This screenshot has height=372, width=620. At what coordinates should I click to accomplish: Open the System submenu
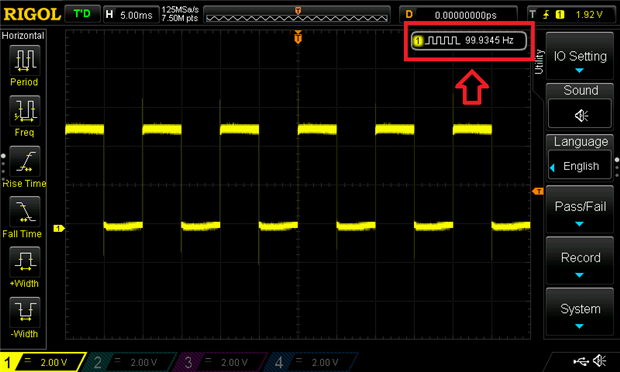click(x=580, y=312)
